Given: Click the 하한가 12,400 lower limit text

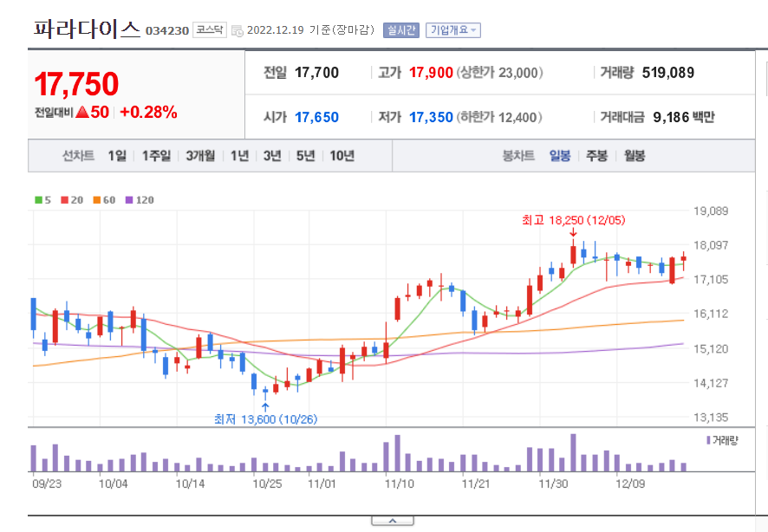Looking at the screenshot, I should coord(499,118).
